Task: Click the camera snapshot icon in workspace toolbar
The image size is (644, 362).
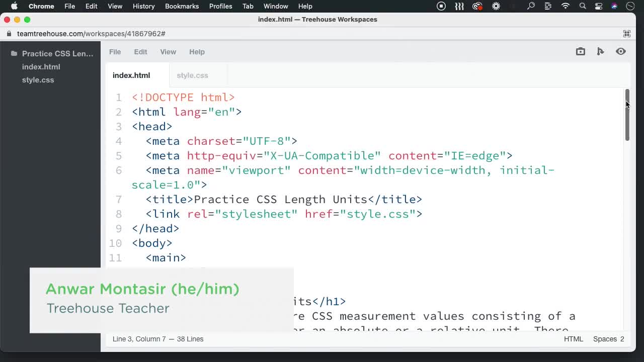Action: click(x=581, y=51)
